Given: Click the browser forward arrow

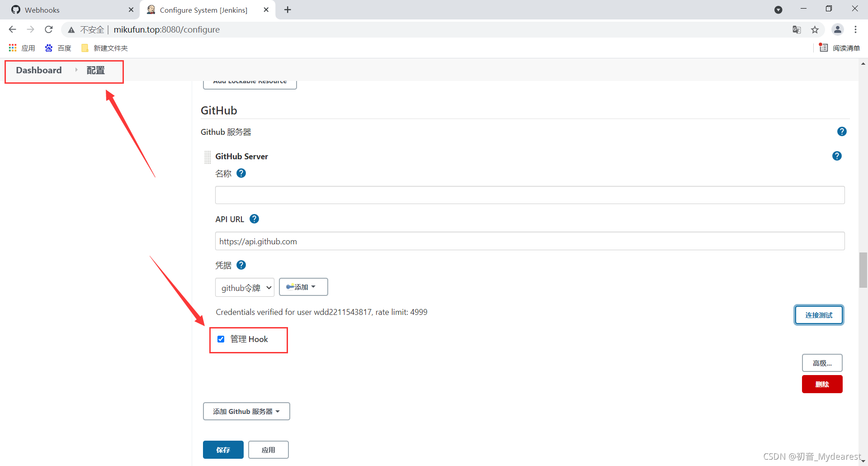Looking at the screenshot, I should click(x=31, y=29).
